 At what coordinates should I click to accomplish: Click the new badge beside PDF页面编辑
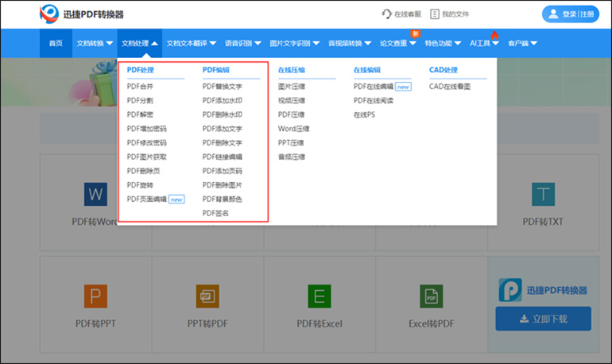[x=176, y=199]
